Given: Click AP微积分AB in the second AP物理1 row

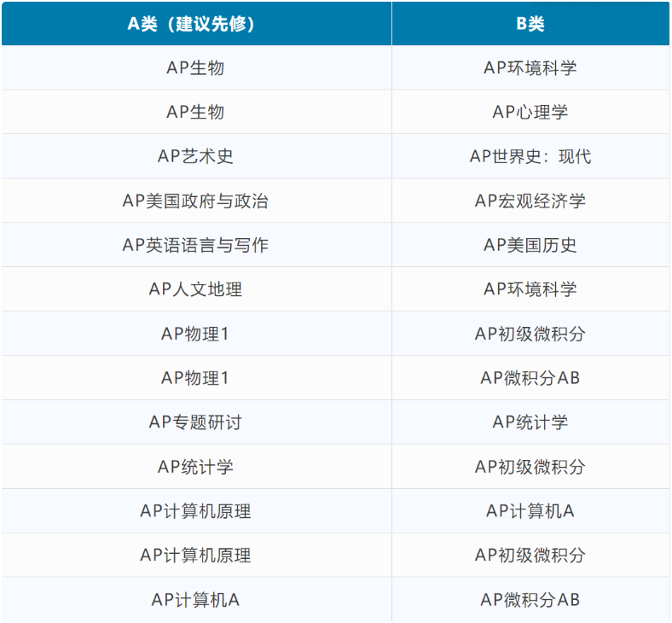Looking at the screenshot, I should tap(530, 378).
